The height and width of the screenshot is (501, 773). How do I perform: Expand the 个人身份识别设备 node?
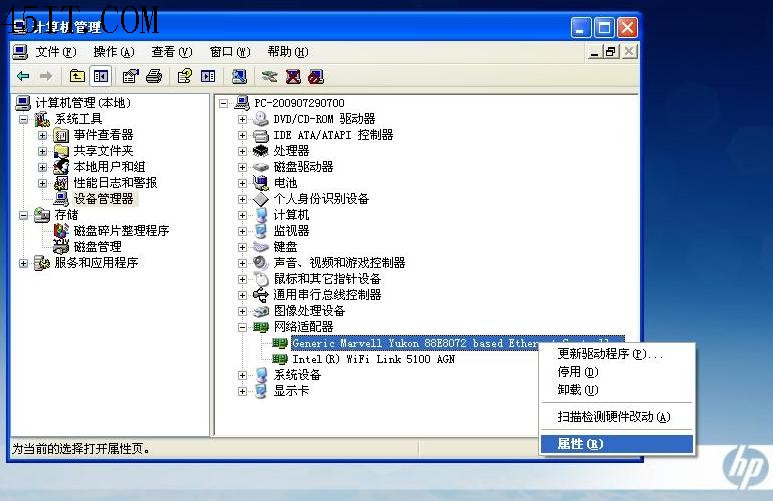coord(242,199)
